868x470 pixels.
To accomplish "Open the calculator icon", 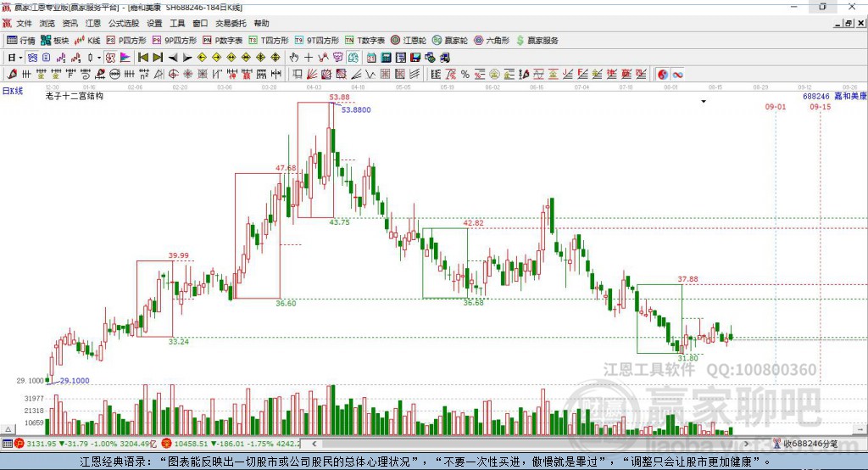I will coord(387,58).
